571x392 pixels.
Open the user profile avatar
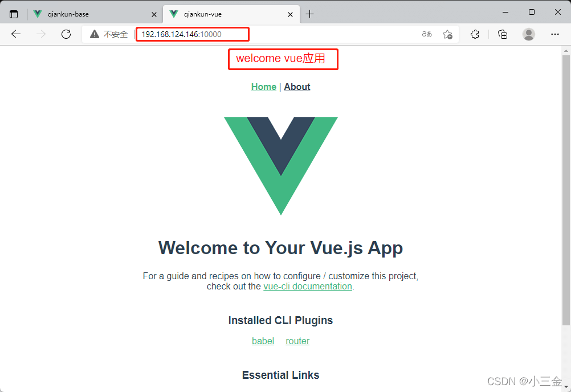pos(528,34)
